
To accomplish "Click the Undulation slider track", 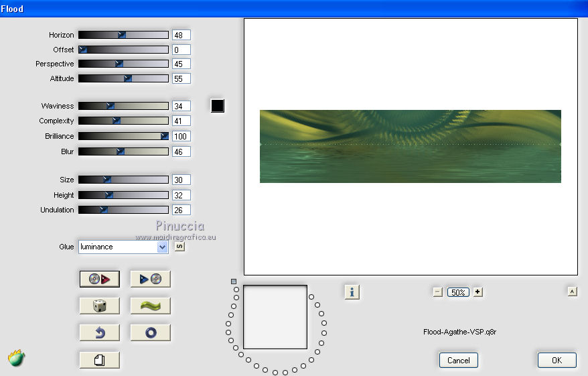I will click(123, 210).
